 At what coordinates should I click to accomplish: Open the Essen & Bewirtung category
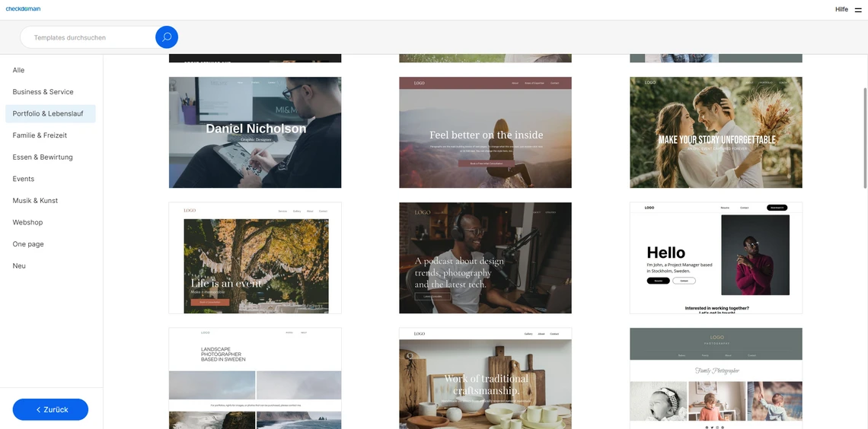(43, 157)
